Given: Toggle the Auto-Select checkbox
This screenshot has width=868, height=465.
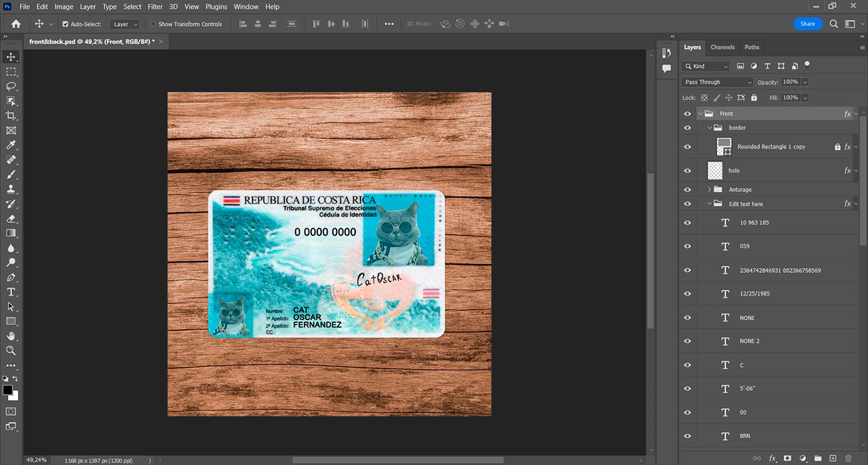Looking at the screenshot, I should (x=65, y=24).
